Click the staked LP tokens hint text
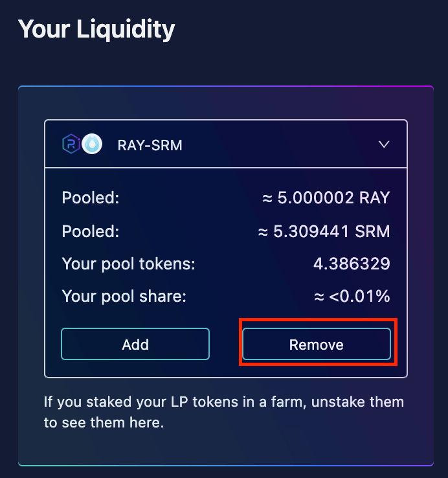 223,402
